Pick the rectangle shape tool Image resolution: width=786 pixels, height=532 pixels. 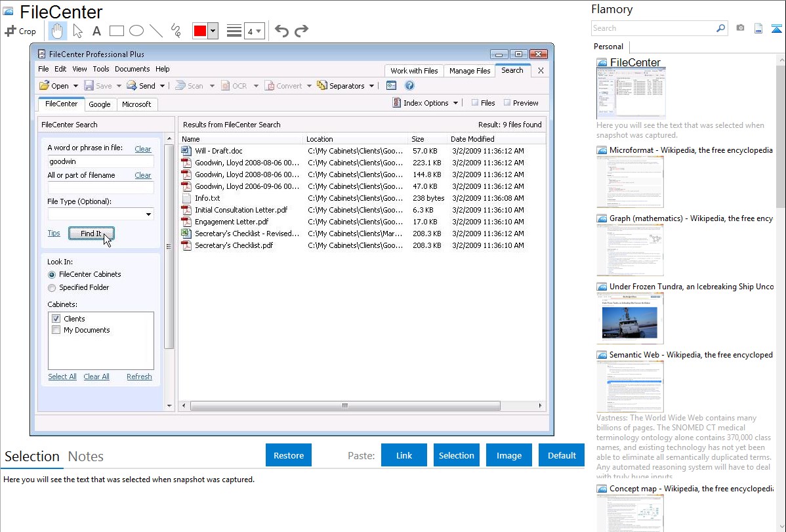tap(116, 31)
